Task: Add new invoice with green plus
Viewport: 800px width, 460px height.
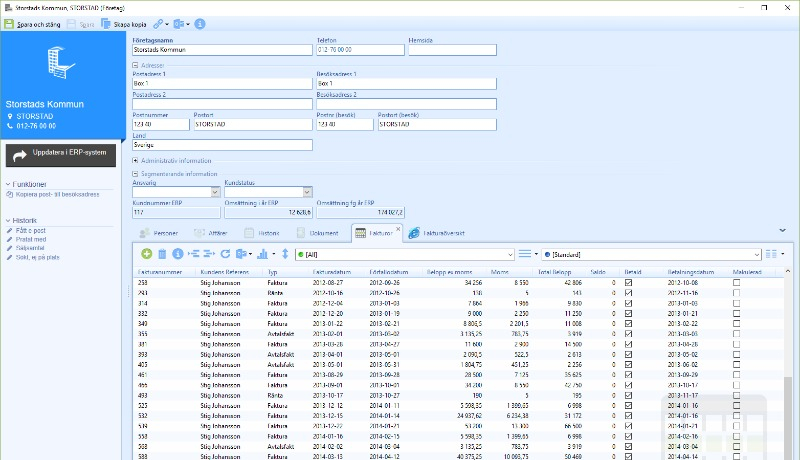Action: [146, 254]
